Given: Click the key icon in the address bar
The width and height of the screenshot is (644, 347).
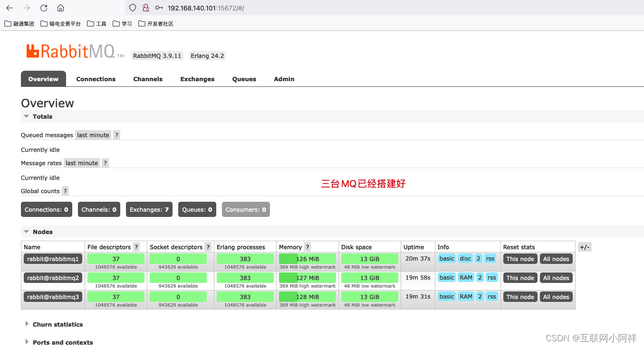Looking at the screenshot, I should click(159, 8).
